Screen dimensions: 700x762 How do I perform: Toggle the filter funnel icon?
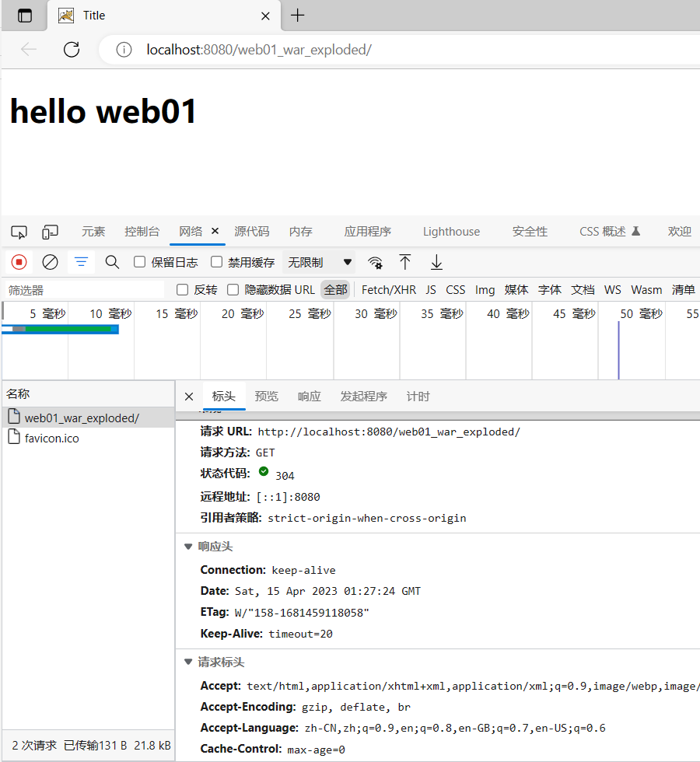(81, 262)
